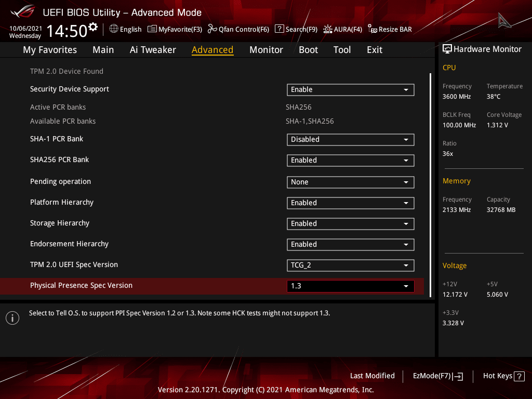Click the Search question mark icon
The width and height of the screenshot is (532, 399).
coord(279,29)
